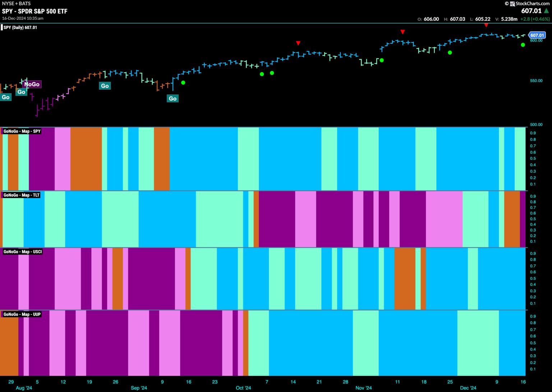
Task: Click the SPY (Daily) 607.01 legend label
Action: 20,28
